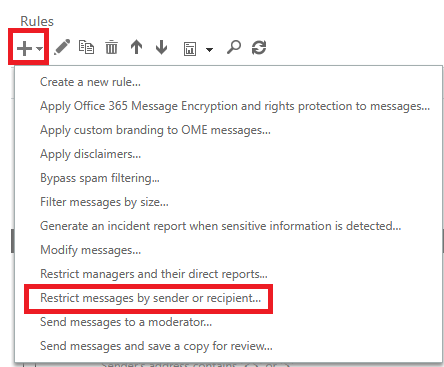This screenshot has width=444, height=367.
Task: Click the trash delete rule icon
Action: [111, 47]
